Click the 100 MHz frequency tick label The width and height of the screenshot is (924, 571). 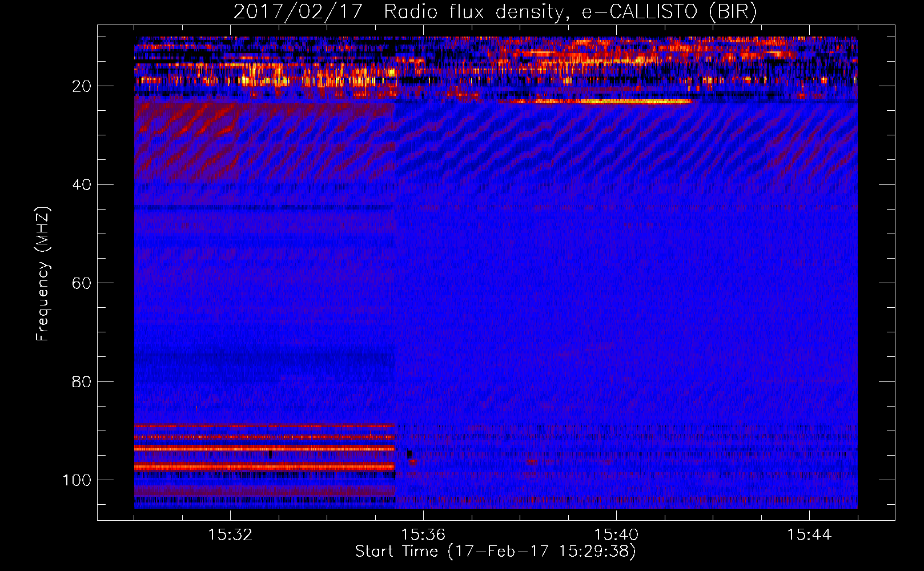pyautogui.click(x=77, y=480)
